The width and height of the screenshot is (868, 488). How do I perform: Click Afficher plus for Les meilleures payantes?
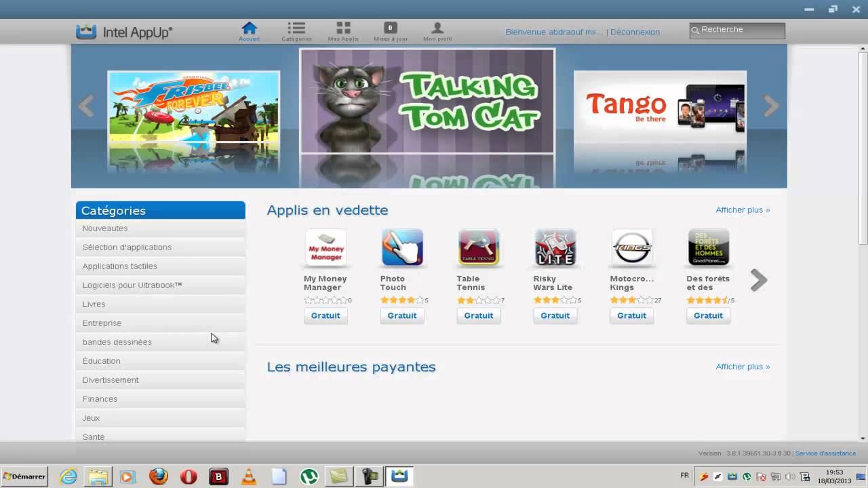pos(743,367)
